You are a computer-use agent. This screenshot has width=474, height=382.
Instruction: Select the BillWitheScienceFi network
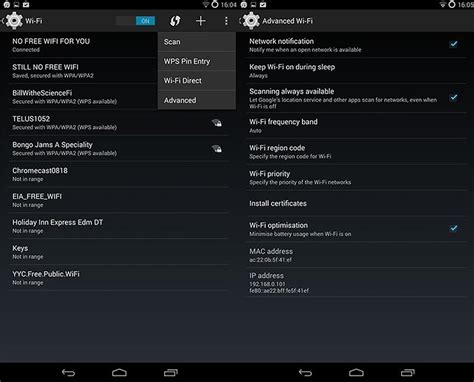[x=83, y=97]
